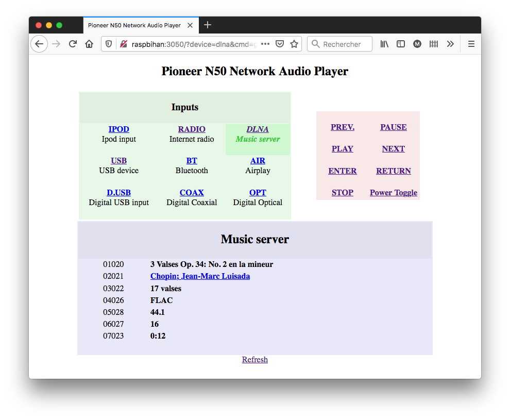Go back to the previous page

tap(39, 44)
